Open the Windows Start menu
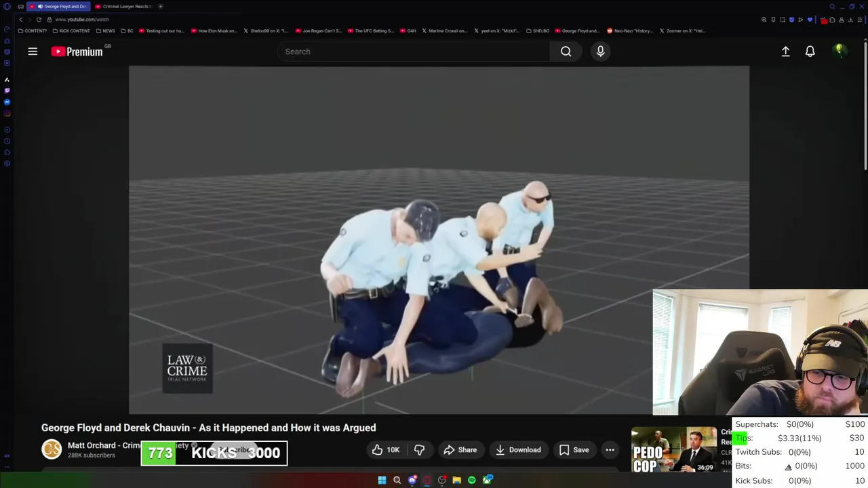 [x=382, y=481]
